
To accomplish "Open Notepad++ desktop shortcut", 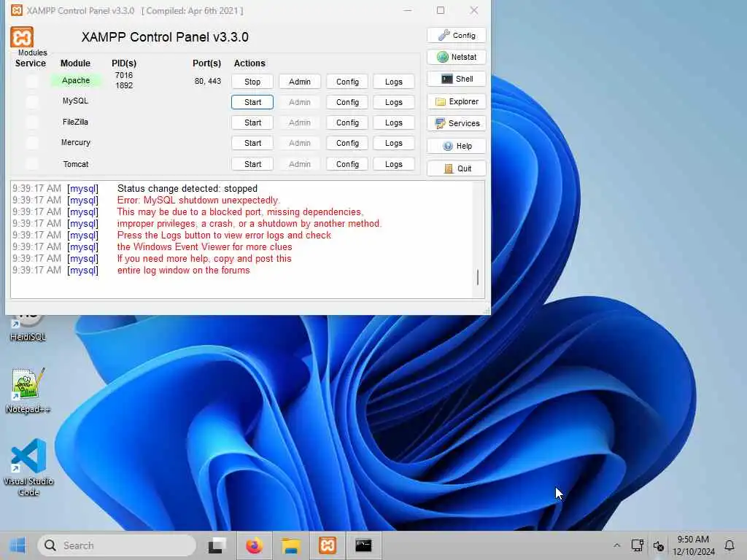I will click(28, 391).
